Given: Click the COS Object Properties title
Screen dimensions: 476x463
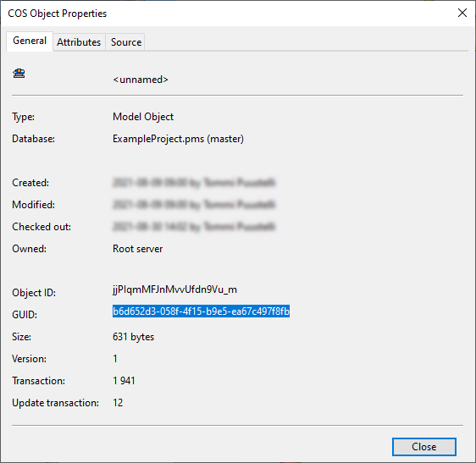Looking at the screenshot, I should coord(58,14).
